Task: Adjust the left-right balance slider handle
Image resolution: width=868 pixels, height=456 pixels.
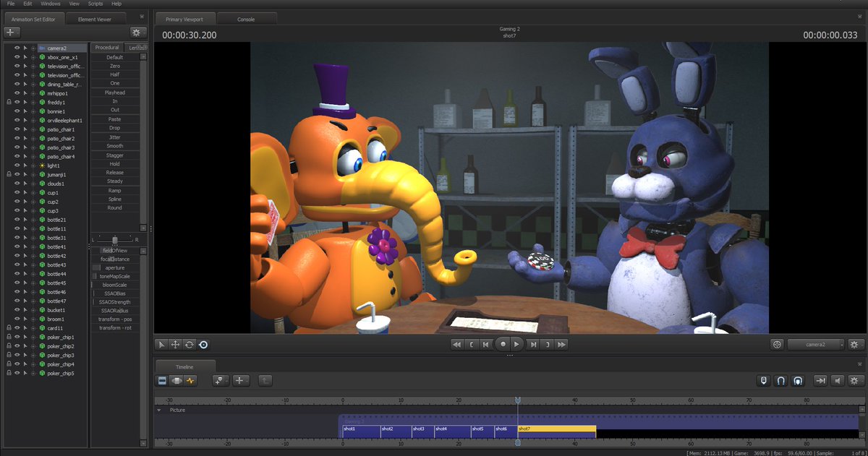Action: 114,239
